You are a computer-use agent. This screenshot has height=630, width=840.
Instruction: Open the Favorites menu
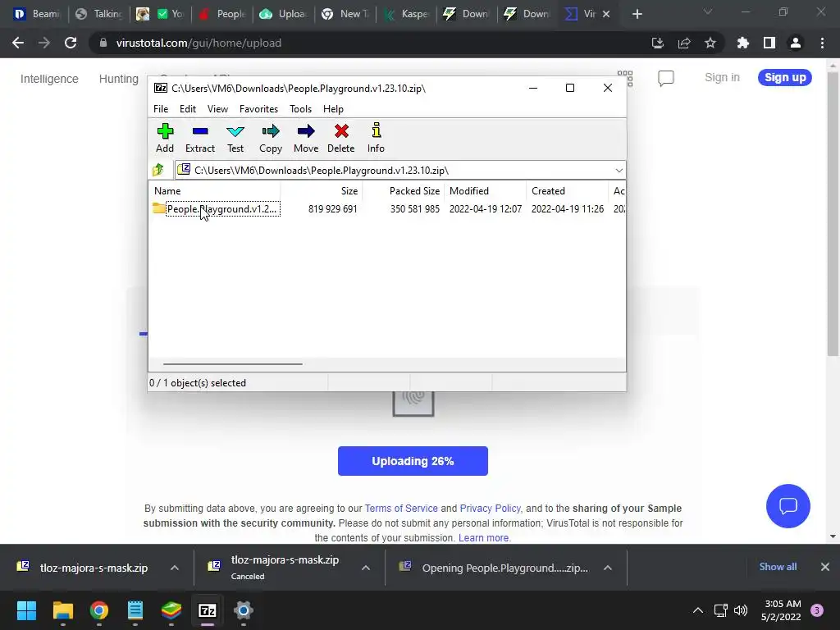pyautogui.click(x=258, y=109)
